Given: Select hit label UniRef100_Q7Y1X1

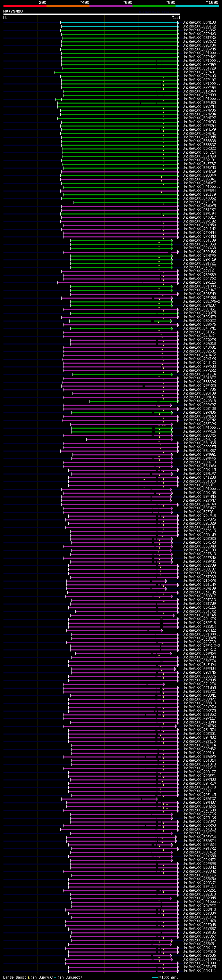Looking at the screenshot, I should (199, 271).
